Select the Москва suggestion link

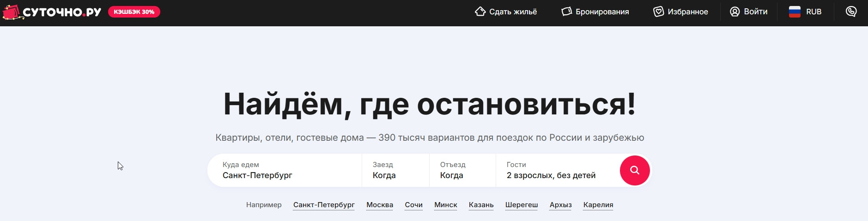[380, 205]
